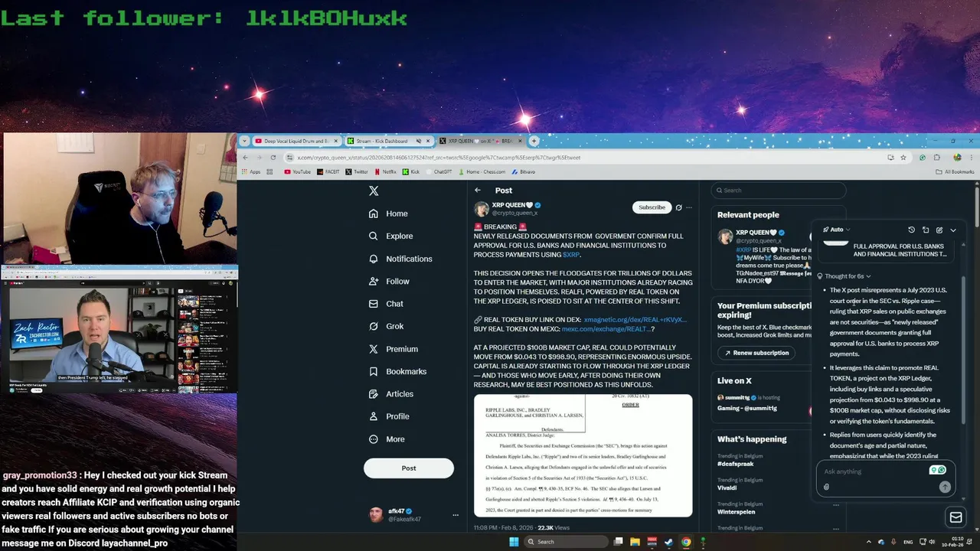Screen dimensions: 980x551
Task: Open the All Bookmarks folder
Action: 955,172
